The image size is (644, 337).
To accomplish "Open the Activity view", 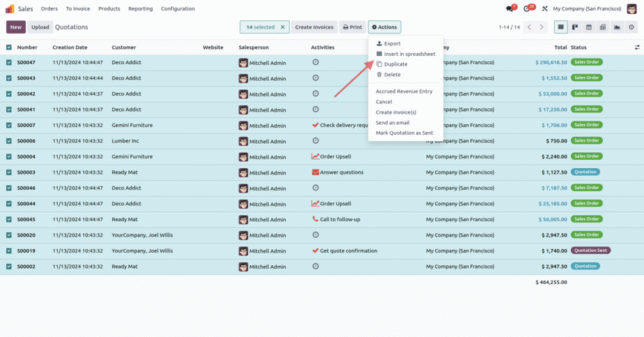I will coord(631,27).
